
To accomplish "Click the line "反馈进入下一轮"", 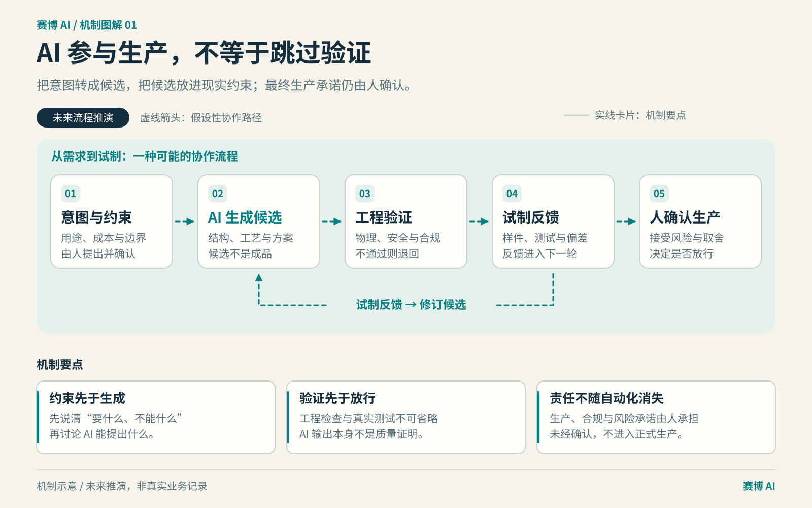I will pos(539,253).
